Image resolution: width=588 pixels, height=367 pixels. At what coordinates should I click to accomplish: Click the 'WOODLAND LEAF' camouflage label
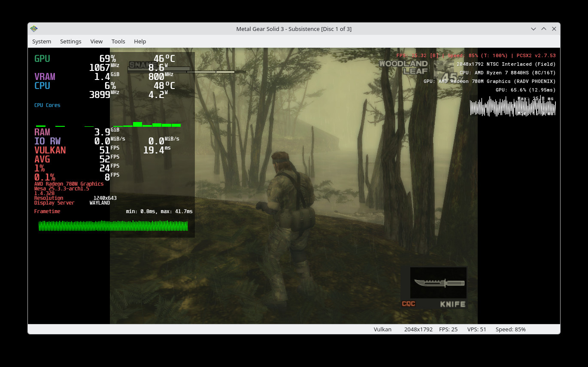(x=403, y=67)
